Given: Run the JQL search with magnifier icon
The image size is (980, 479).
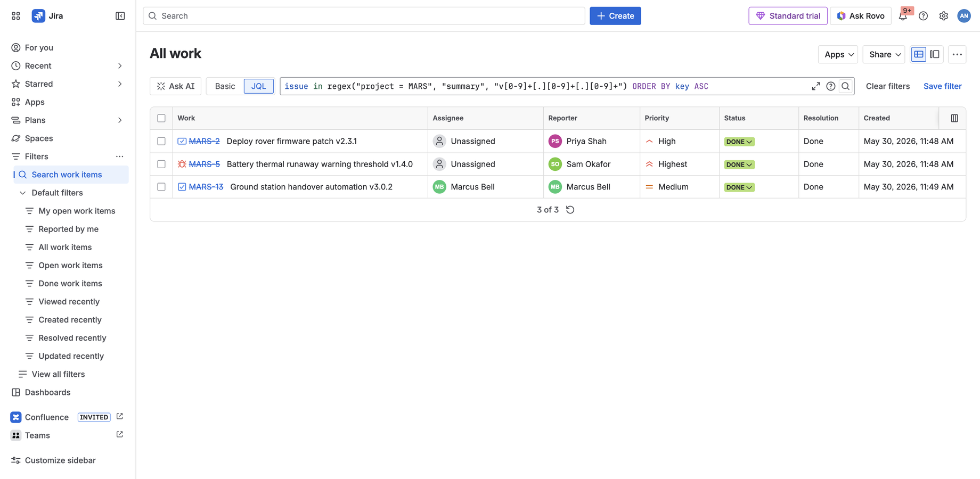Looking at the screenshot, I should click(x=845, y=86).
